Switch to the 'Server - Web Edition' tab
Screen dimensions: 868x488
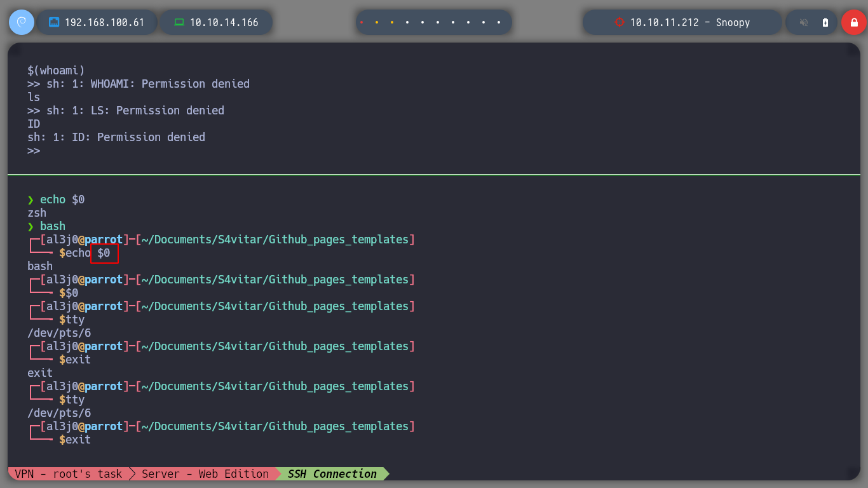click(205, 474)
